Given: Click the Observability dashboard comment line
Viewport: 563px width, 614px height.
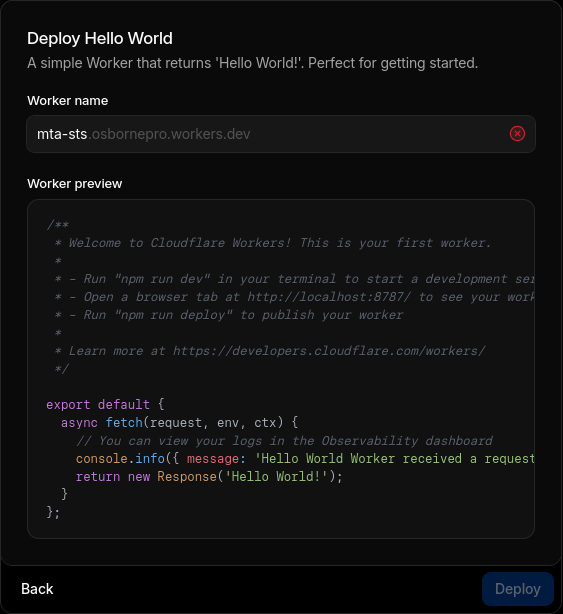Looking at the screenshot, I should click(284, 441).
